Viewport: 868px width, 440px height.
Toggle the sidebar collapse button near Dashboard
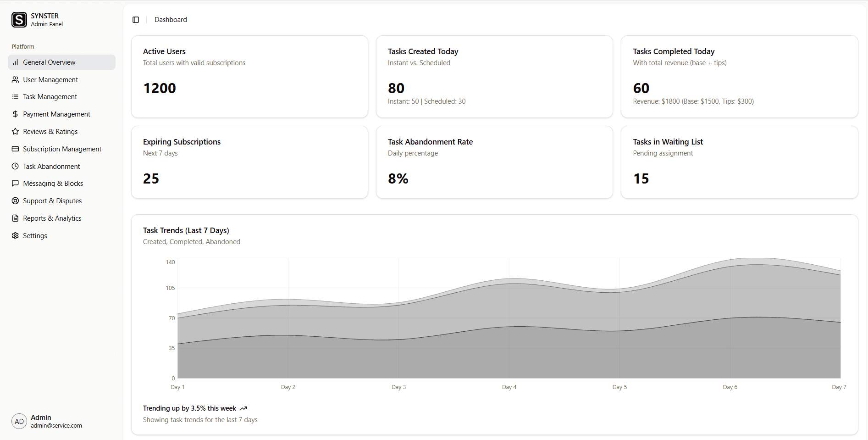coord(136,20)
